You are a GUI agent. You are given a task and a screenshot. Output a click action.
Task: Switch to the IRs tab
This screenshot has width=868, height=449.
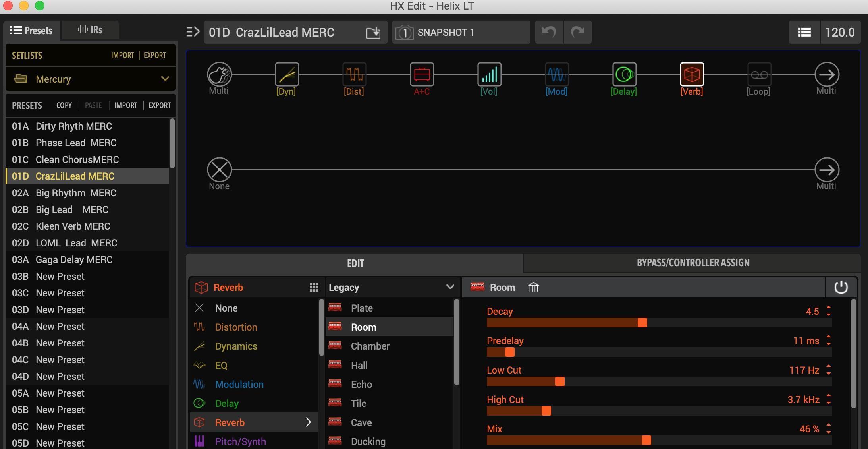[90, 30]
